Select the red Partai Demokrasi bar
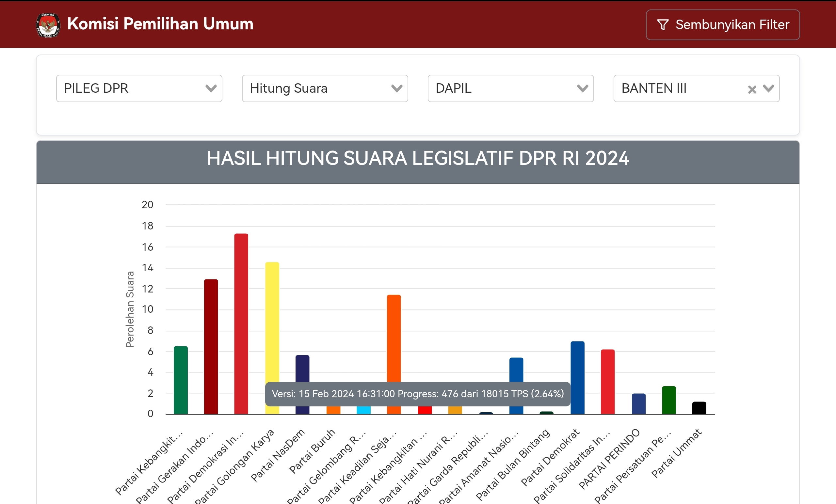Viewport: 836px width, 504px height. (x=241, y=322)
